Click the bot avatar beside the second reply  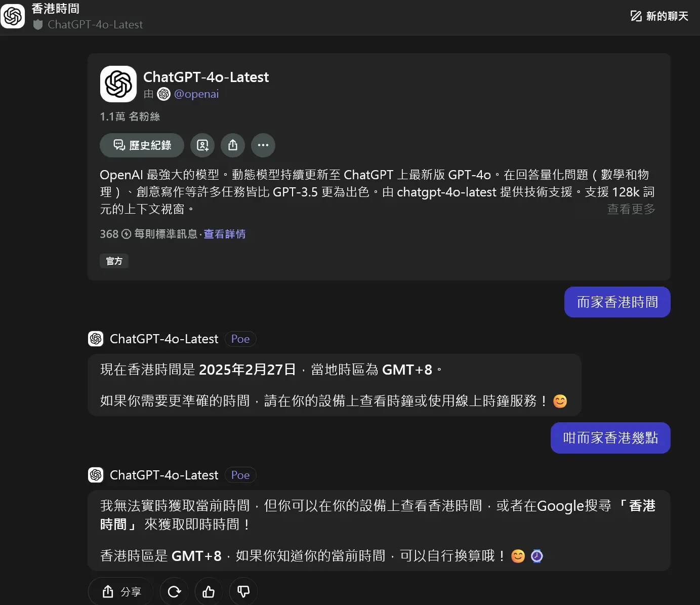coord(96,475)
